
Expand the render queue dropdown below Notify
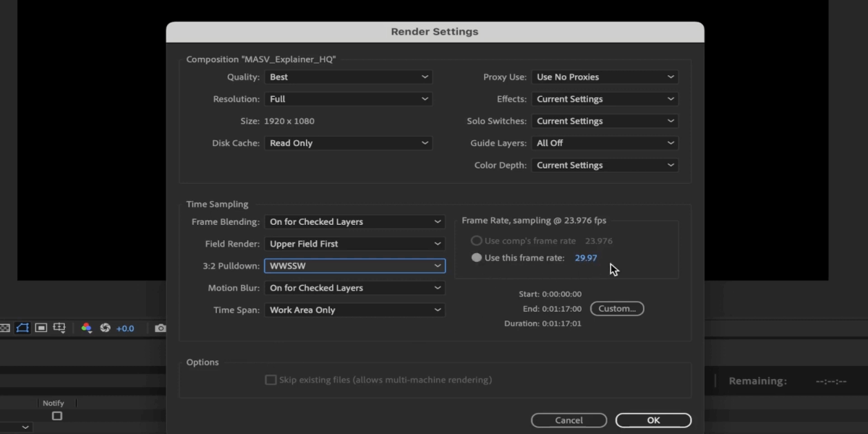pos(16,427)
